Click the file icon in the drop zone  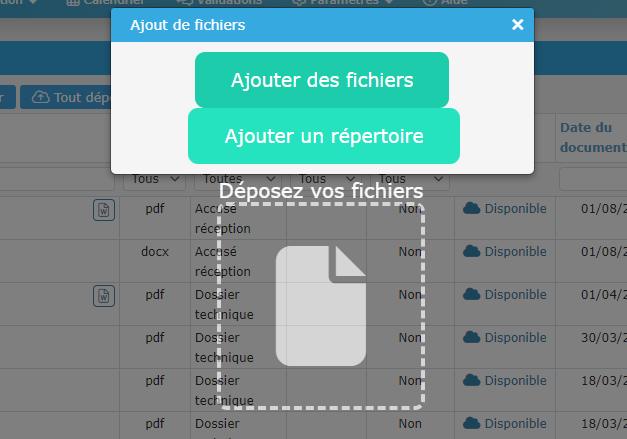pyautogui.click(x=321, y=306)
